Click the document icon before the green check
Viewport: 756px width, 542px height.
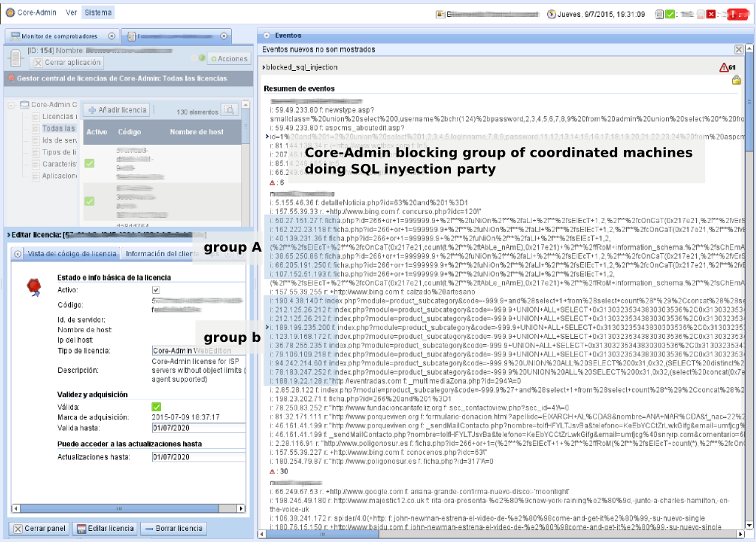pos(659,15)
